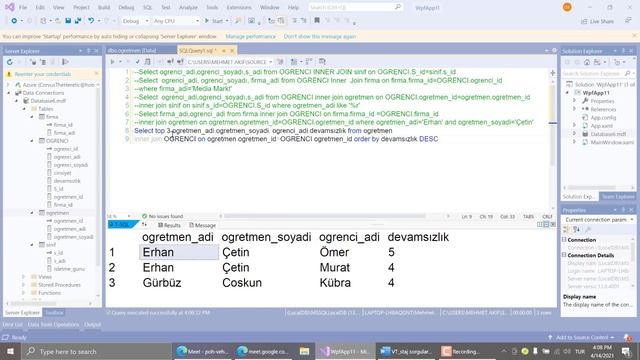640x360 pixels.
Task: Select App.config in Solution Explorer
Action: coord(603,118)
